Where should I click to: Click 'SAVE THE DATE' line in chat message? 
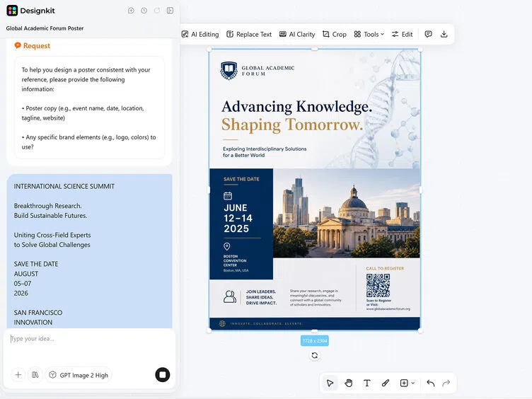36,264
